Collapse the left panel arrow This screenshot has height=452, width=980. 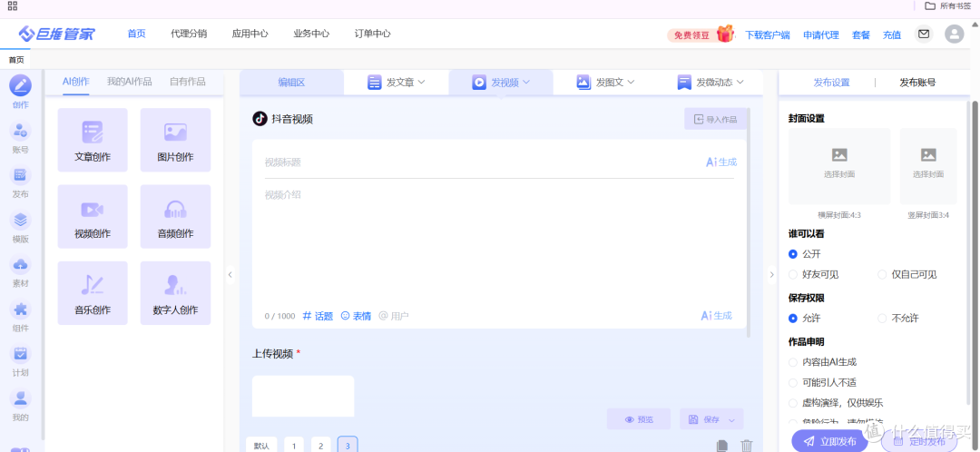[230, 274]
